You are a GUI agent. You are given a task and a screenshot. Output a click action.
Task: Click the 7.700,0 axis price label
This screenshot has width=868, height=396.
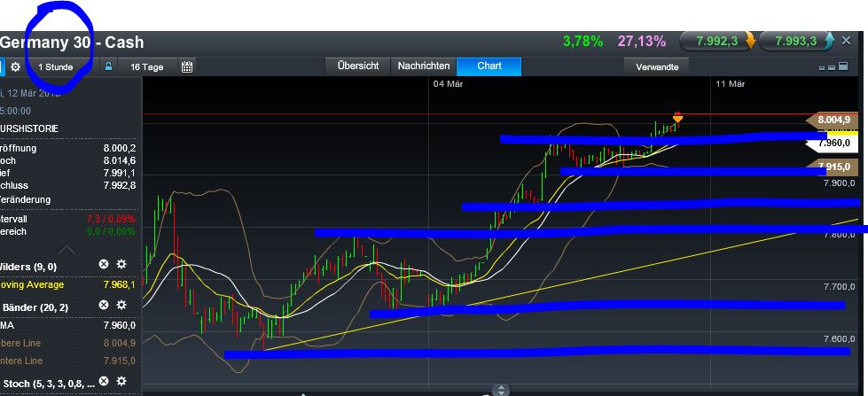click(x=840, y=287)
